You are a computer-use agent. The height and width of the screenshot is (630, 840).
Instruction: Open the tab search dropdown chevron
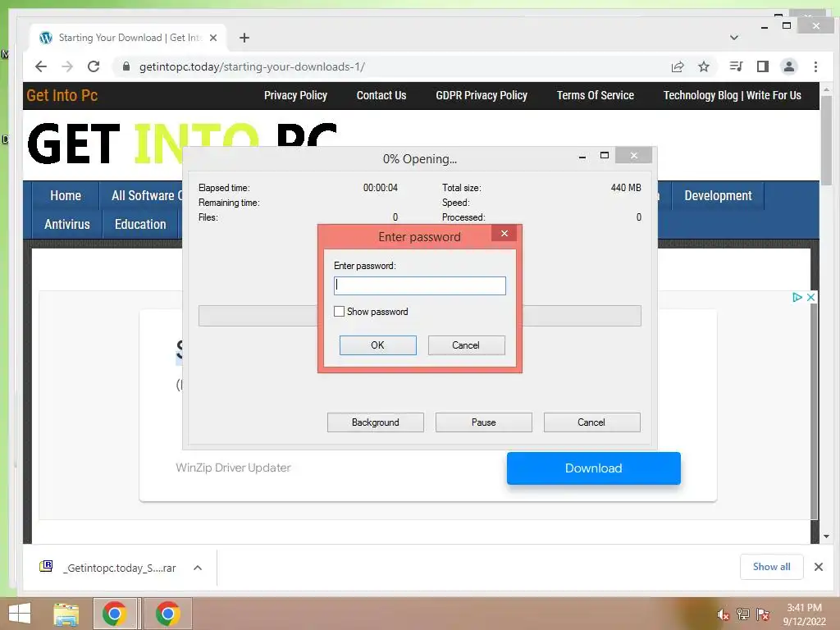click(734, 38)
